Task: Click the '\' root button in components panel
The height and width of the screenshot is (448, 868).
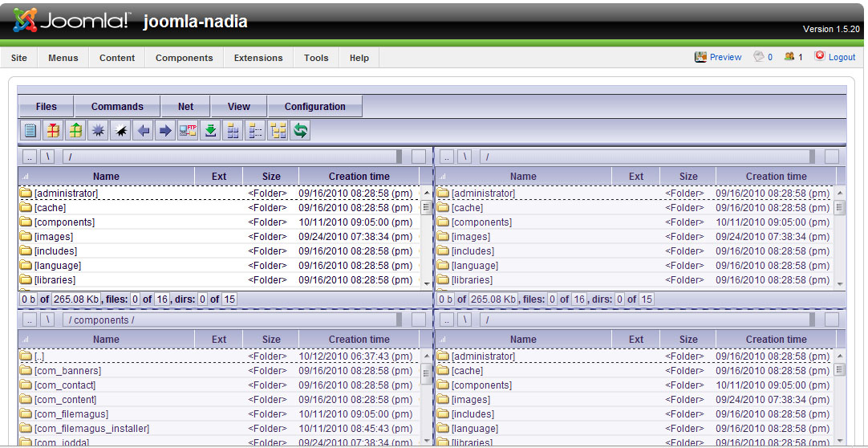Action: [x=47, y=320]
